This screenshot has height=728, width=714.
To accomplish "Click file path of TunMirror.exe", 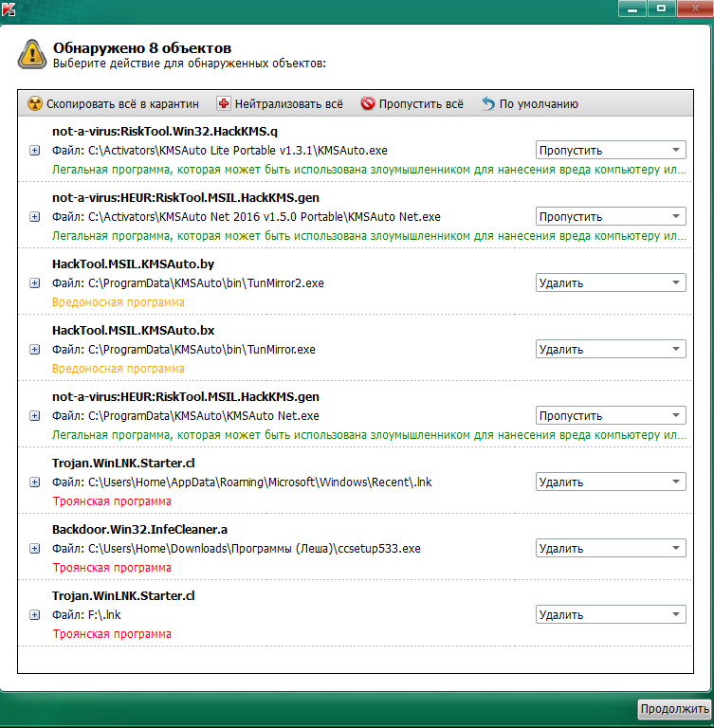I will [184, 350].
